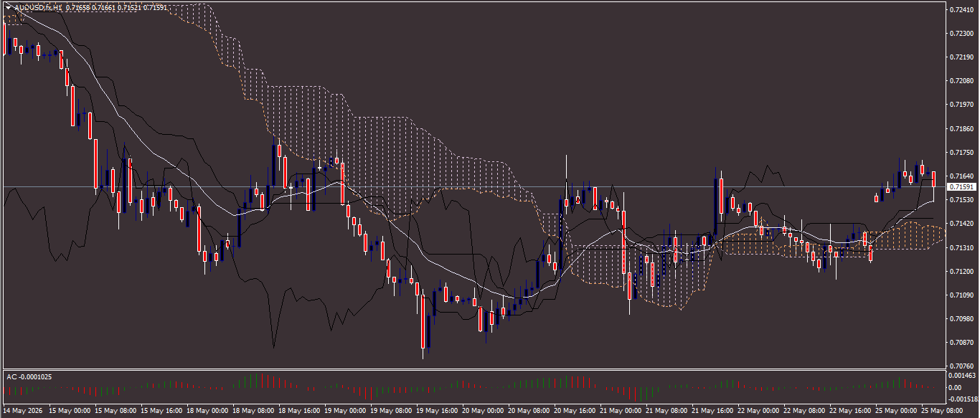980x418 pixels.
Task: Click the current price label 0.71591
Action: pyautogui.click(x=960, y=187)
